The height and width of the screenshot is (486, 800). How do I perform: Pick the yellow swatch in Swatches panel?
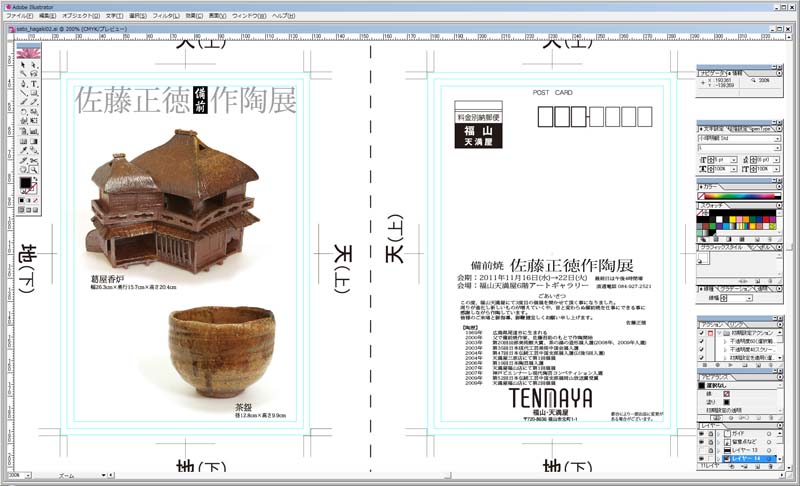coord(732,219)
